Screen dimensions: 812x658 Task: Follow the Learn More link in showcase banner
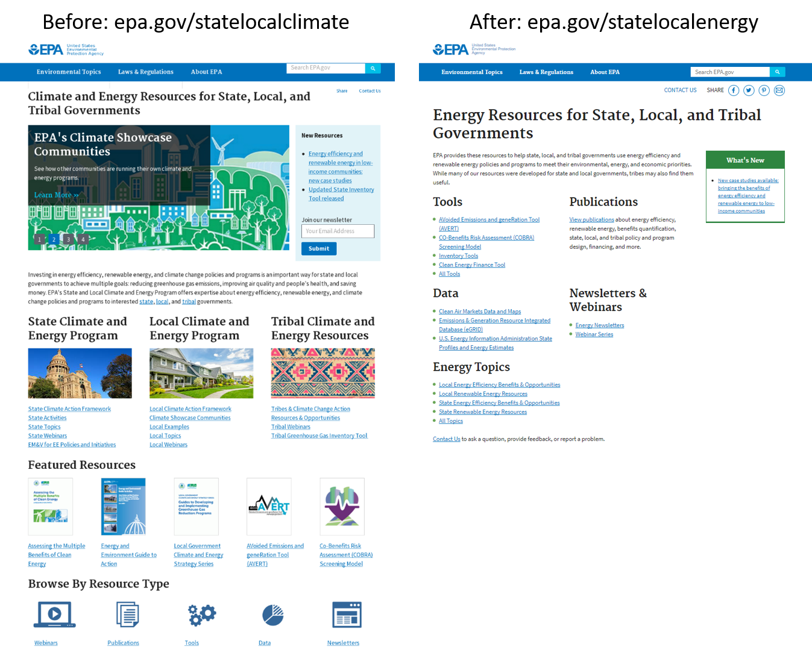coord(56,195)
